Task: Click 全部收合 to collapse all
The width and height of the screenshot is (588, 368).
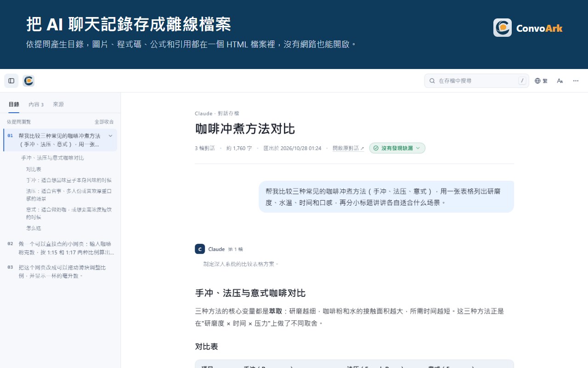Action: coord(104,122)
